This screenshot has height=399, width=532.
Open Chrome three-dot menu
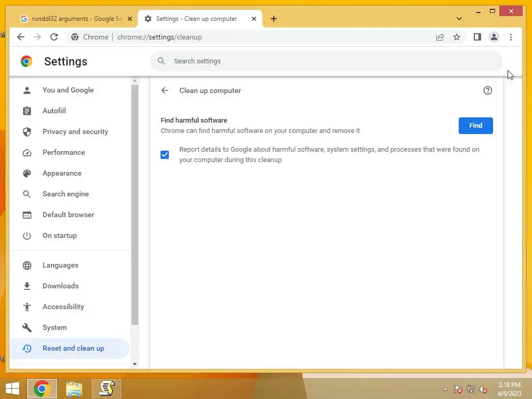pyautogui.click(x=511, y=37)
